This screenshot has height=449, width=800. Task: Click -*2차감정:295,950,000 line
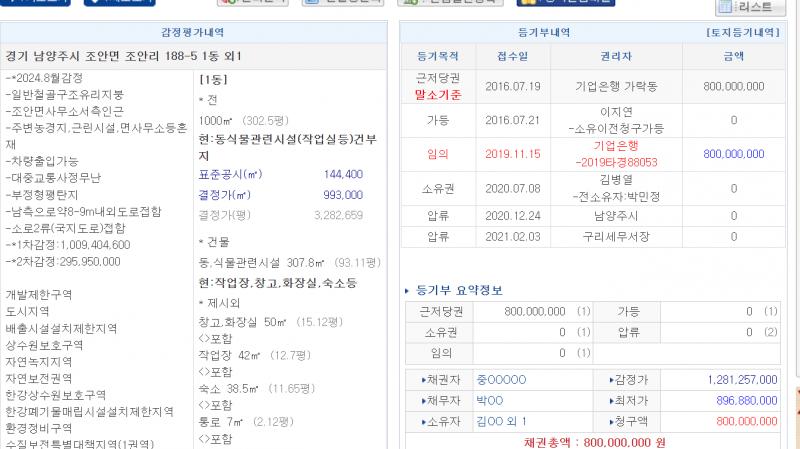63,262
